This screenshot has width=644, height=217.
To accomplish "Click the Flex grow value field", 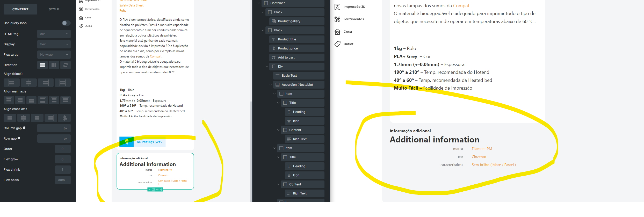I will click(x=63, y=159).
